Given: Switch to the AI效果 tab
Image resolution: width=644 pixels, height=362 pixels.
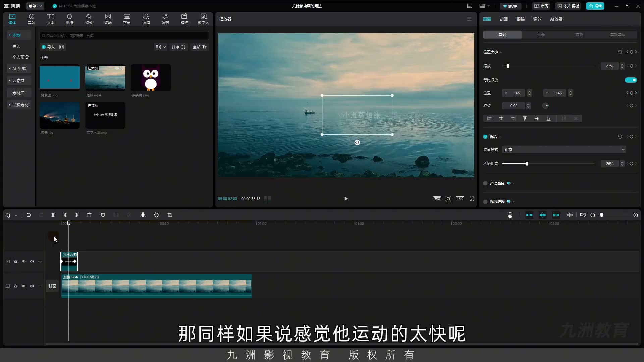Looking at the screenshot, I should click(x=556, y=19).
